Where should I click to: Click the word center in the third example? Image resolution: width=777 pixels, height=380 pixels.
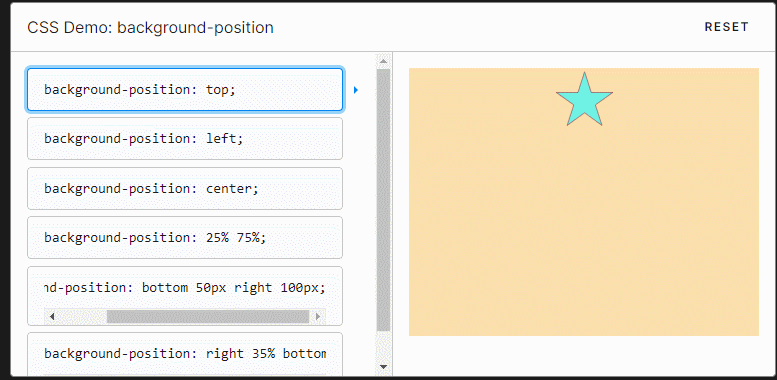[x=232, y=188]
